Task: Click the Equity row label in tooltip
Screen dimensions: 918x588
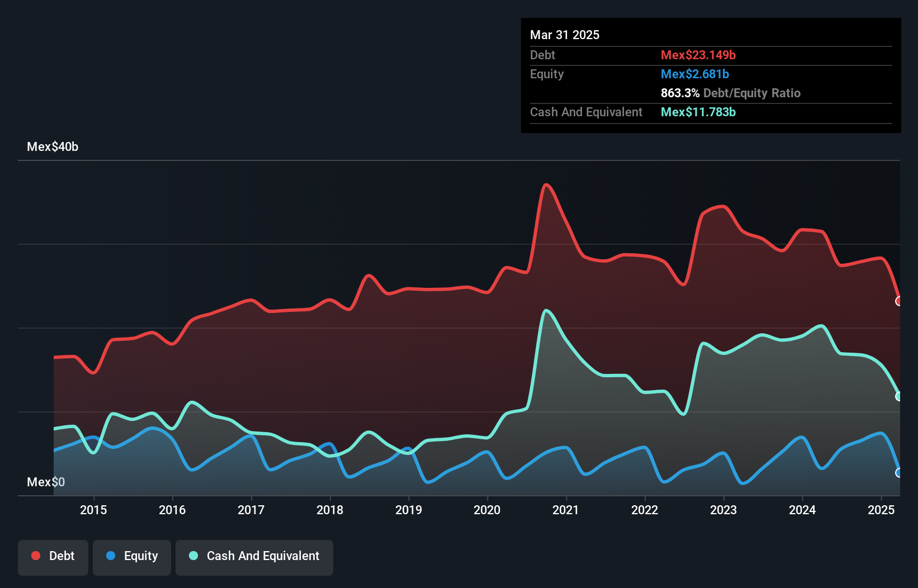Action: 547,74
